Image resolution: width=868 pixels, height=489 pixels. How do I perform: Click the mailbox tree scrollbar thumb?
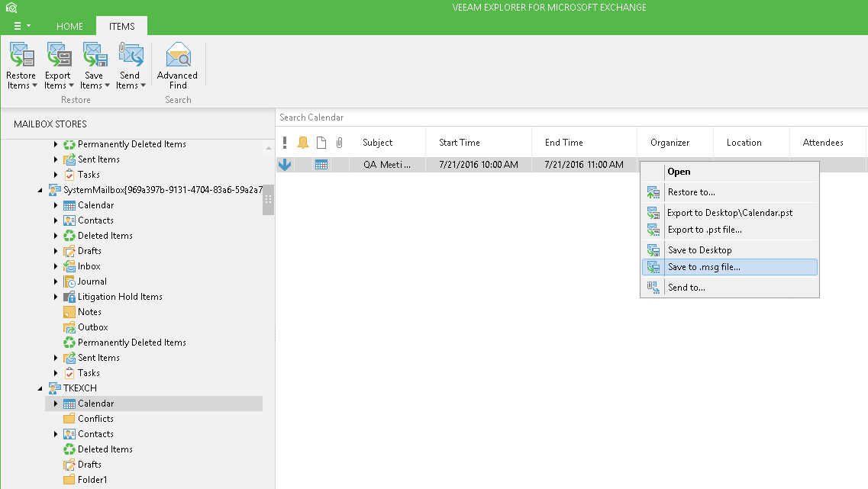(x=269, y=198)
